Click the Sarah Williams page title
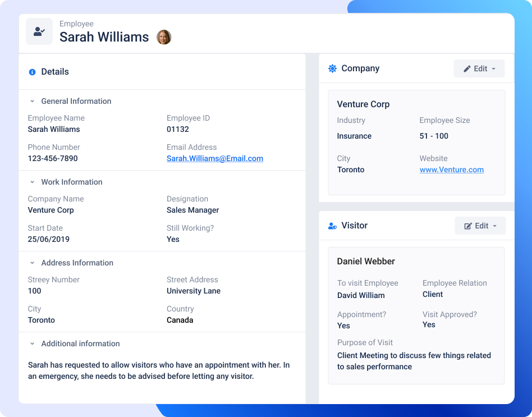 (x=104, y=37)
